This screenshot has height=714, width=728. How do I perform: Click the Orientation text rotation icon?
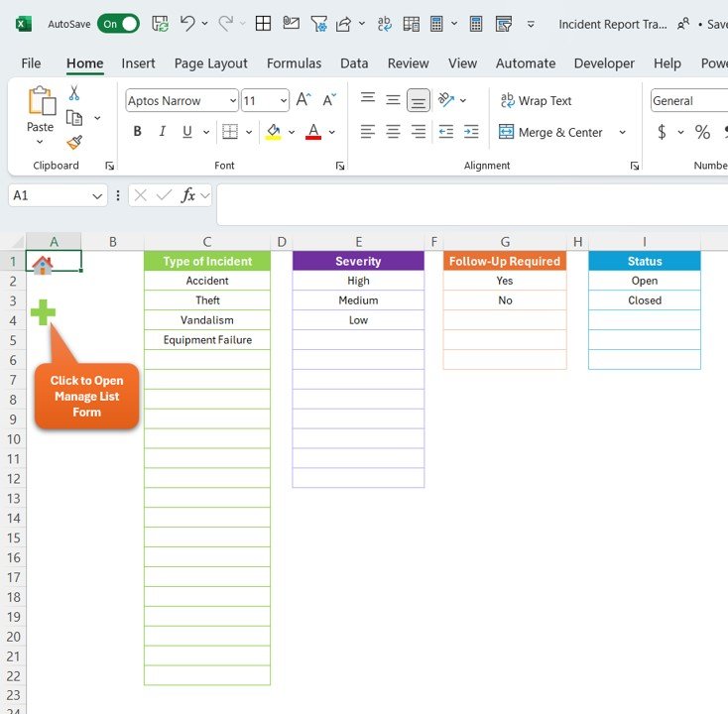[446, 100]
